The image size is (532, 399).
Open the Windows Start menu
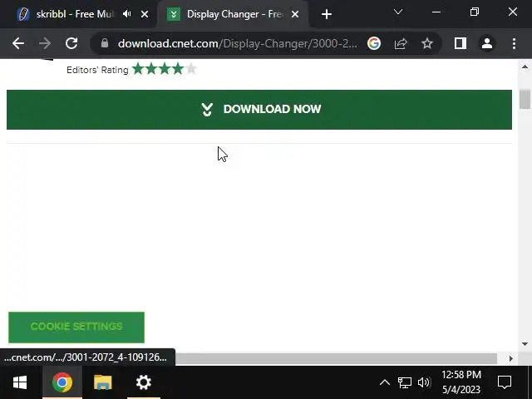coord(20,382)
